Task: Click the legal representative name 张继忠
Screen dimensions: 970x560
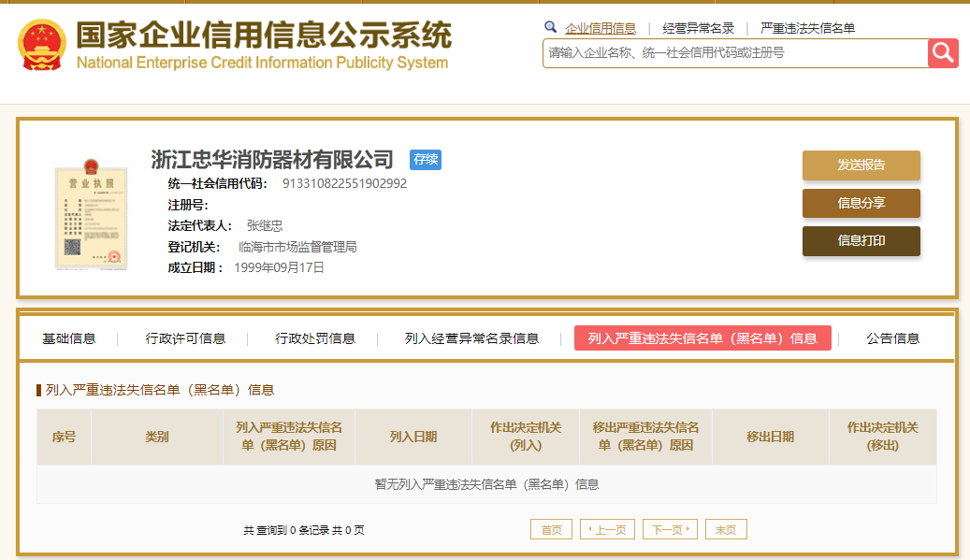Action: 265,225
